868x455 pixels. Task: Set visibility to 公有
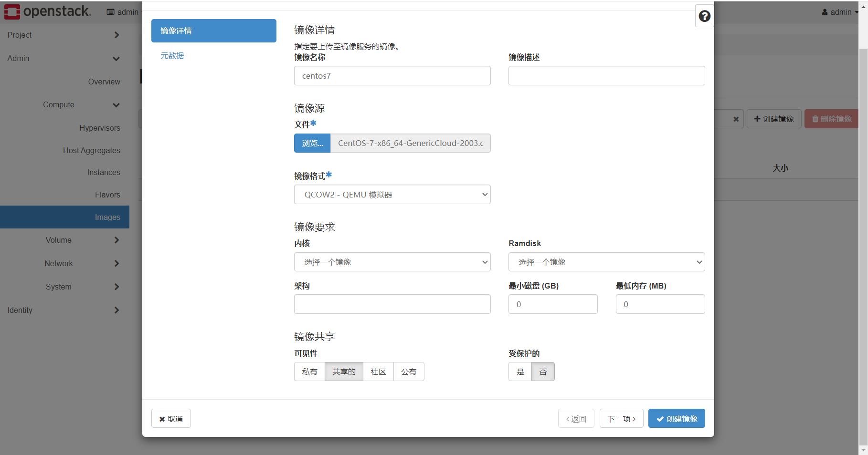[409, 372]
